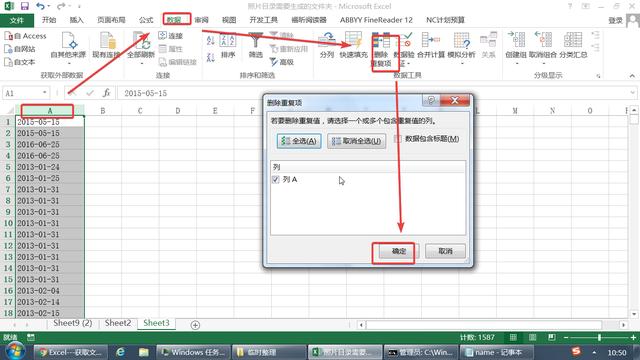
Task: Click cell A5 with 2013-01-24
Action: (x=50, y=167)
